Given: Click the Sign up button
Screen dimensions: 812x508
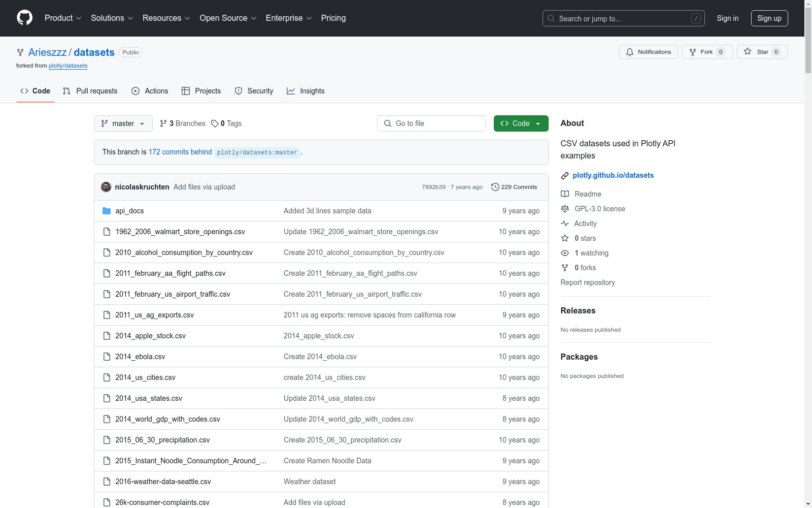Looking at the screenshot, I should click(x=769, y=18).
